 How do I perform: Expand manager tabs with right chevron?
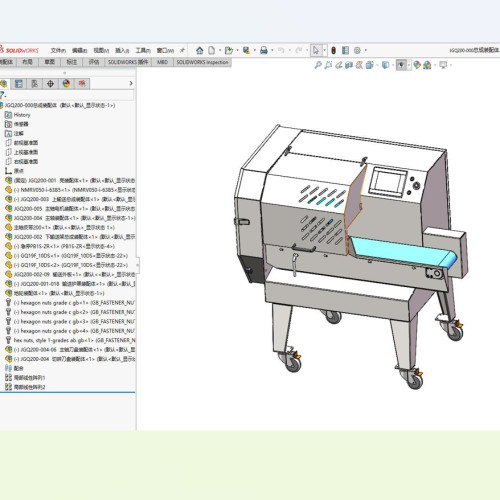click(131, 83)
